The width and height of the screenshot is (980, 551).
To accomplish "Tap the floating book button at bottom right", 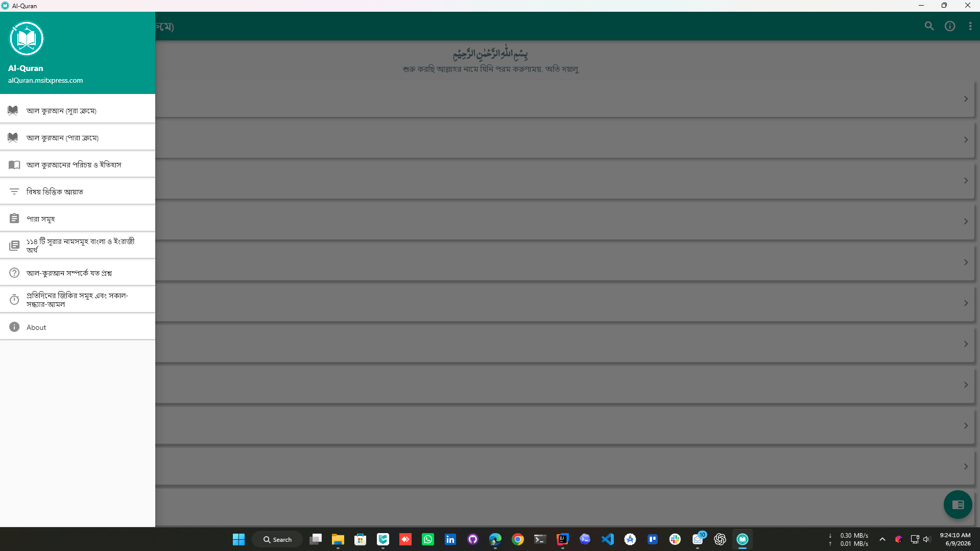I will click(958, 505).
